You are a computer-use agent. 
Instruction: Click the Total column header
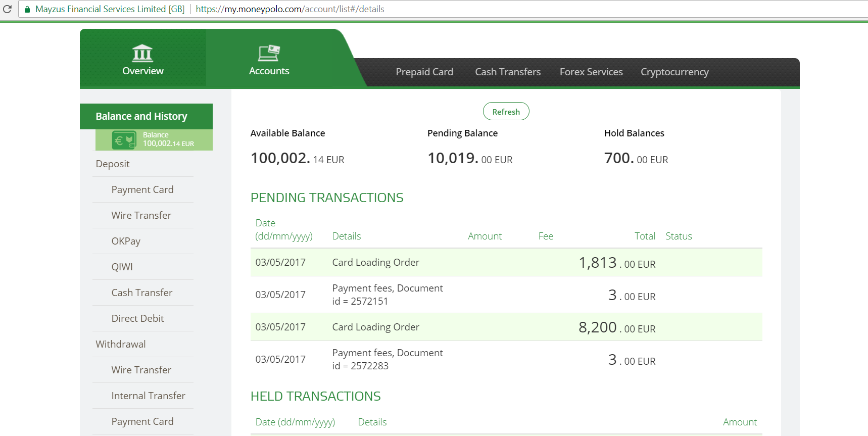point(645,236)
